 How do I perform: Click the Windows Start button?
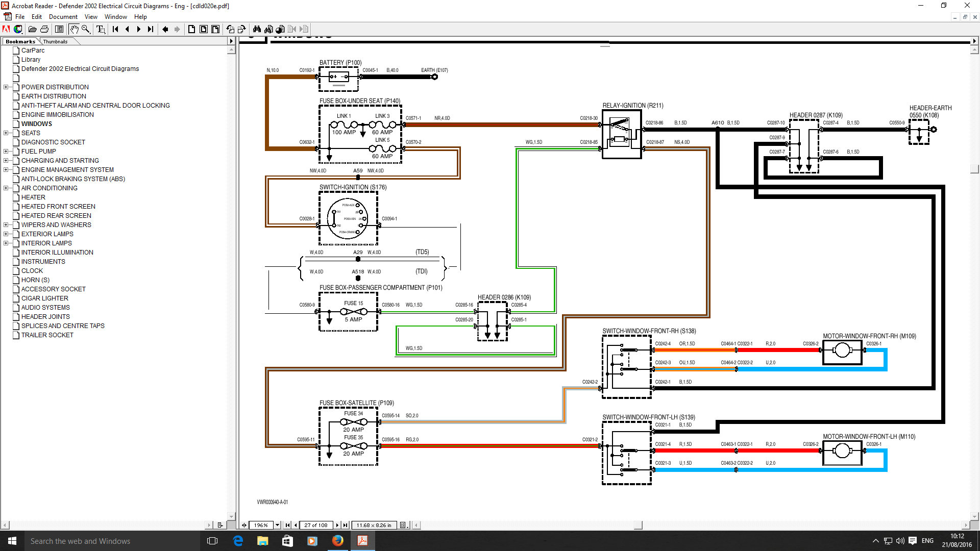[x=12, y=541]
